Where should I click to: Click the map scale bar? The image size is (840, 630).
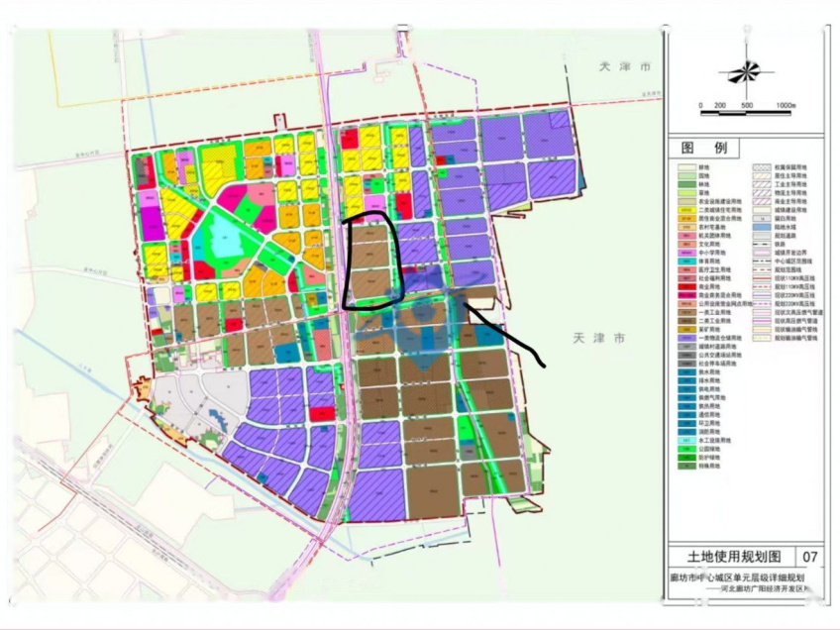click(x=746, y=113)
